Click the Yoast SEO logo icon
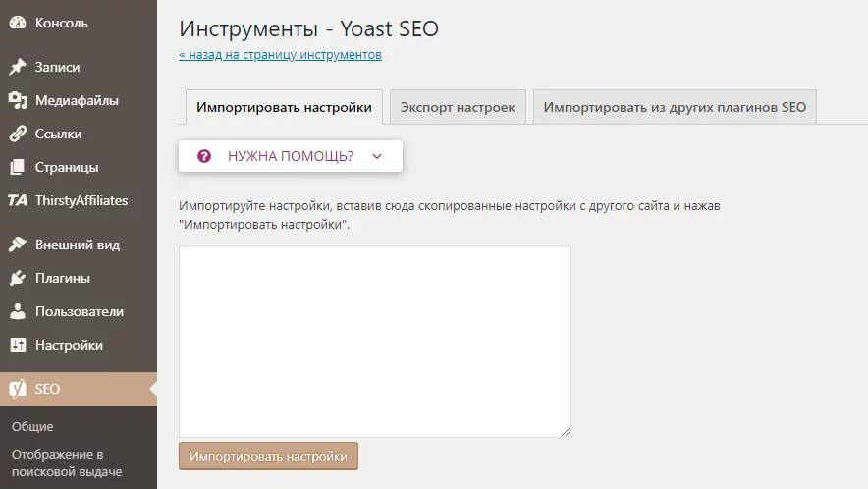868x489 pixels. [x=18, y=388]
